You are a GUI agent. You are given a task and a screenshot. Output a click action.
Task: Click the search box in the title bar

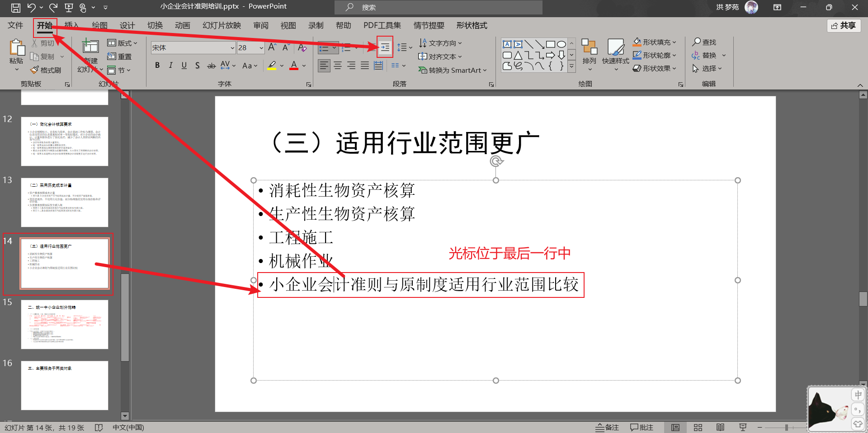[x=439, y=7]
